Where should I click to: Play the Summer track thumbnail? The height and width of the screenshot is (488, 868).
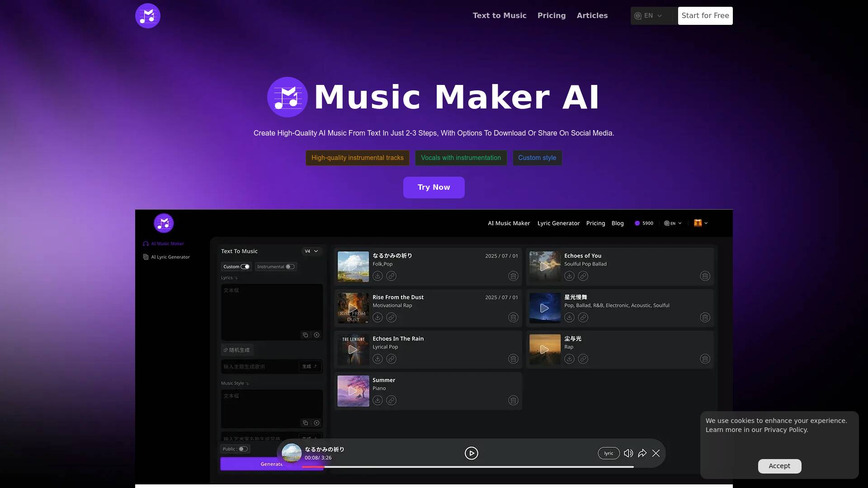[353, 391]
